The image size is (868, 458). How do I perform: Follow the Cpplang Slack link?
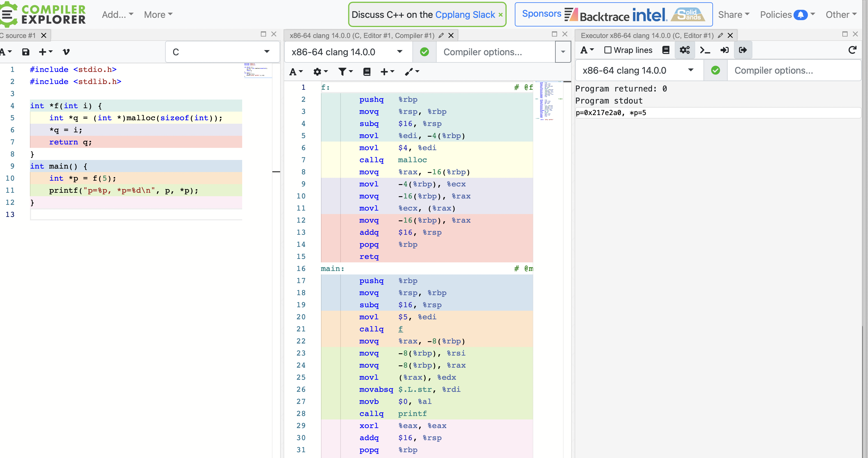465,14
